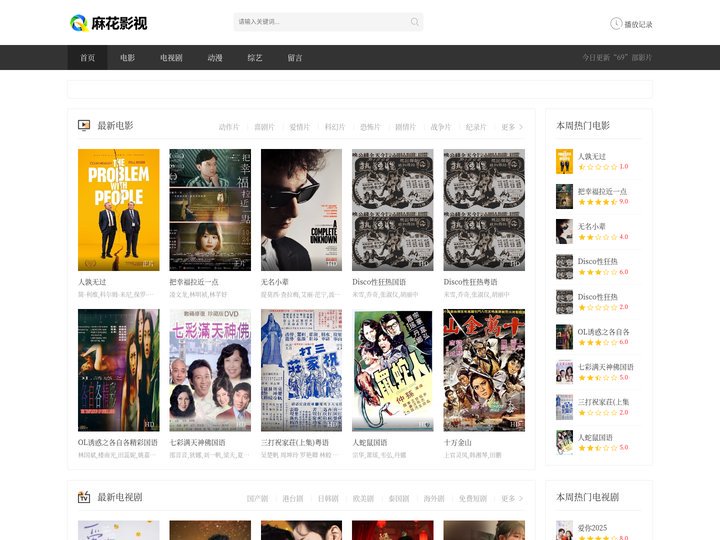Filter TV series by 免费短剧
Image resolution: width=720 pixels, height=540 pixels.
click(x=472, y=498)
